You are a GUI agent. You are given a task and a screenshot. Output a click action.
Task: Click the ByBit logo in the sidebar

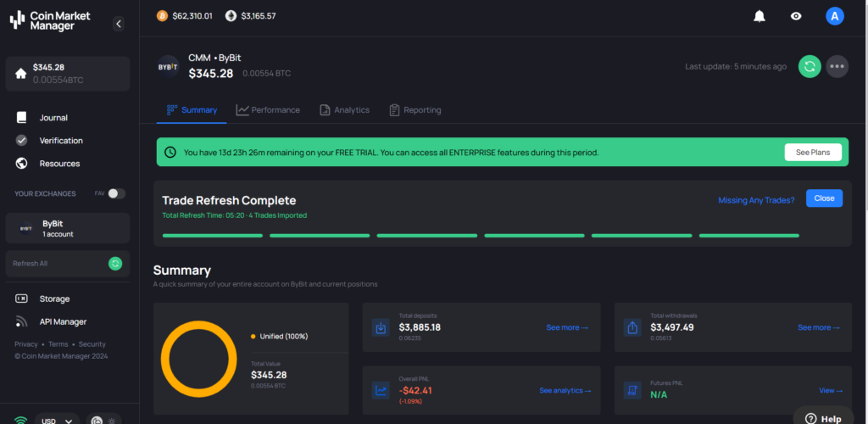25,228
